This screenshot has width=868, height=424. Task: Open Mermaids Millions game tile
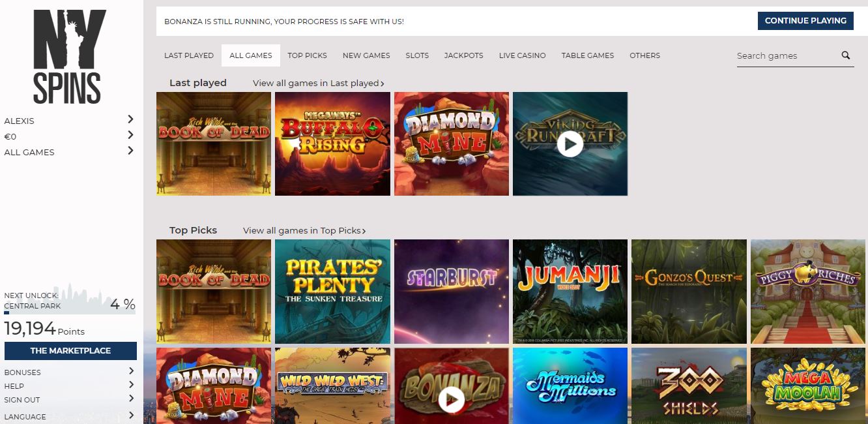(570, 386)
